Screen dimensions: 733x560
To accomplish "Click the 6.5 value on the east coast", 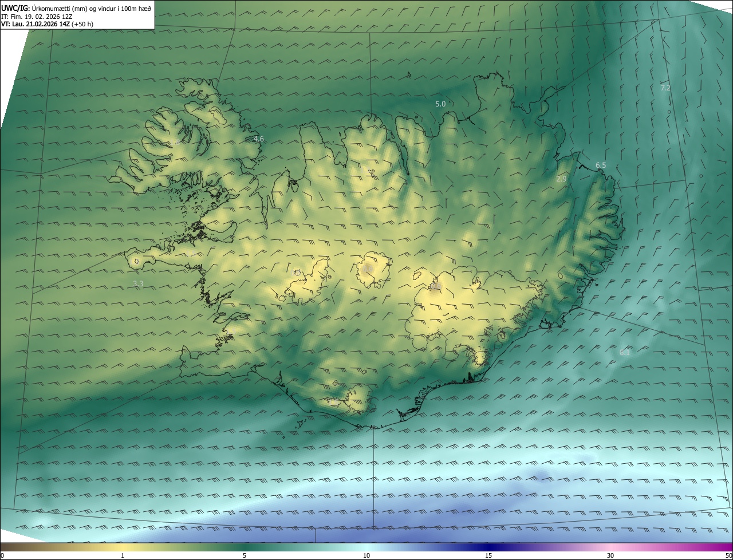I will coord(601,165).
